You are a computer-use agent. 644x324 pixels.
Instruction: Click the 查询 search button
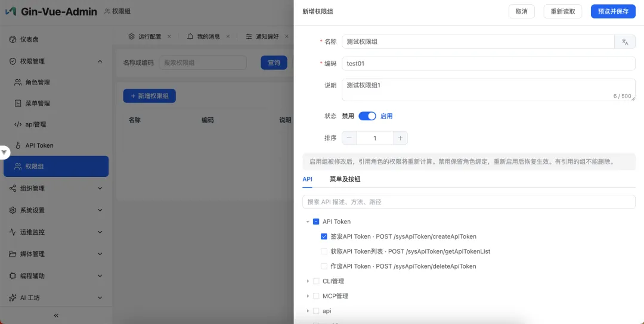(274, 63)
